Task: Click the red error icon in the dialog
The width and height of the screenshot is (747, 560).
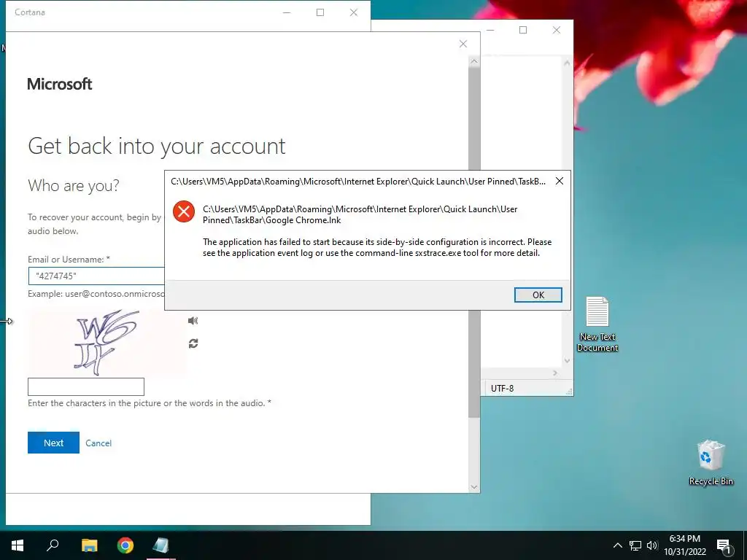Action: pyautogui.click(x=184, y=211)
